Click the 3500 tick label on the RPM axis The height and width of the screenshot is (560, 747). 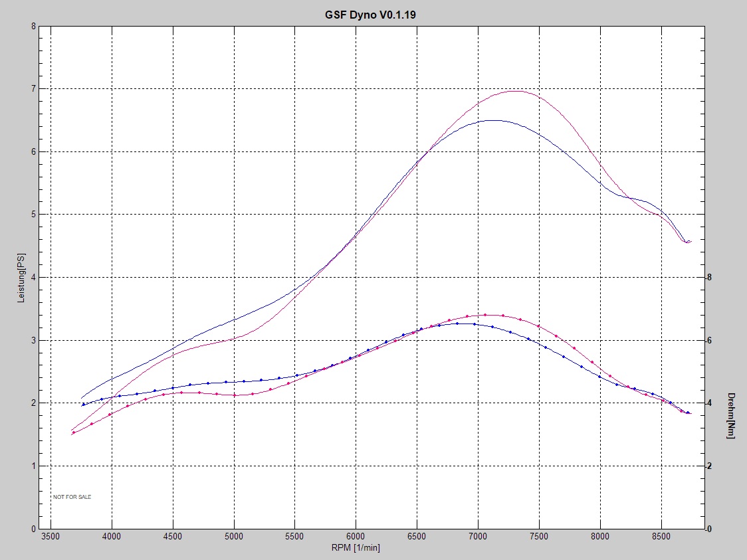[51, 535]
